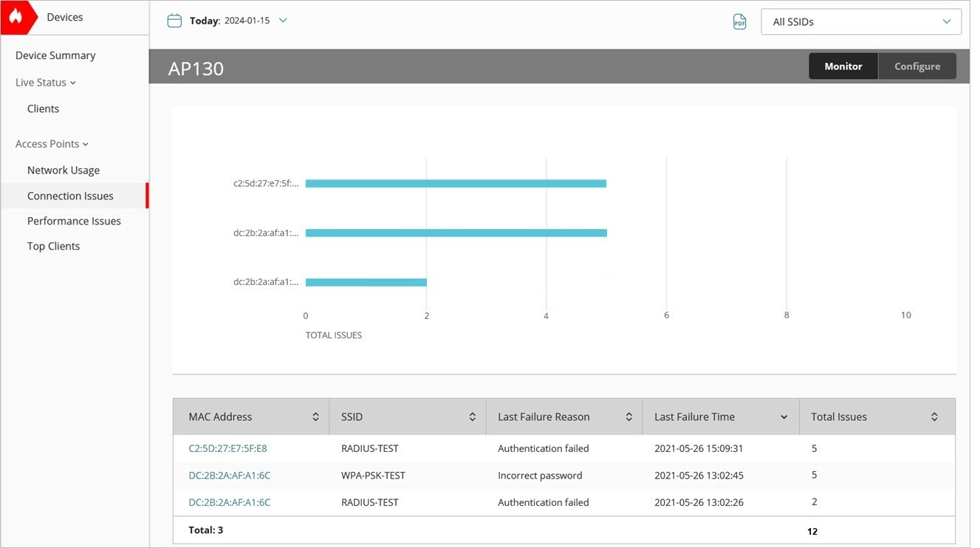Viewport: 980px width, 548px height.
Task: Activate the Monitor view toggle
Action: (843, 66)
